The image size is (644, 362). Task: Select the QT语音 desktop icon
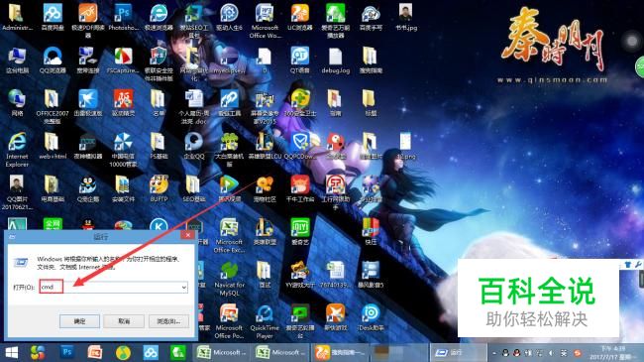click(300, 60)
